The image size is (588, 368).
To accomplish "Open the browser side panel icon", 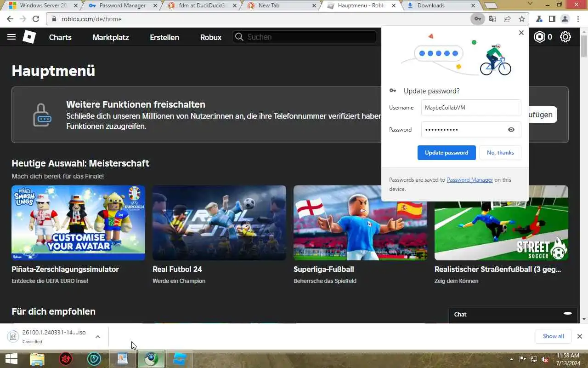I will tap(552, 19).
